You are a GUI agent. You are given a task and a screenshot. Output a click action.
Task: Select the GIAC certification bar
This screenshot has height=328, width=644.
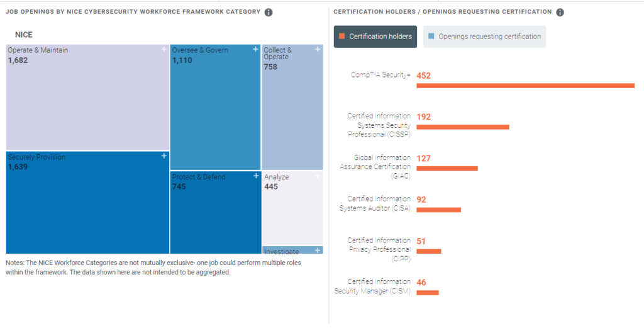[x=447, y=168]
